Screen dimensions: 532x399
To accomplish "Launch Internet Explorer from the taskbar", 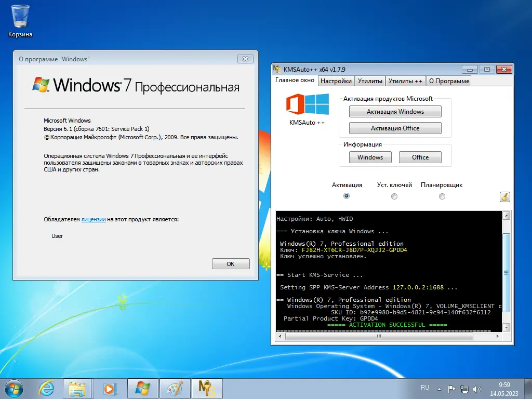I will click(x=46, y=389).
